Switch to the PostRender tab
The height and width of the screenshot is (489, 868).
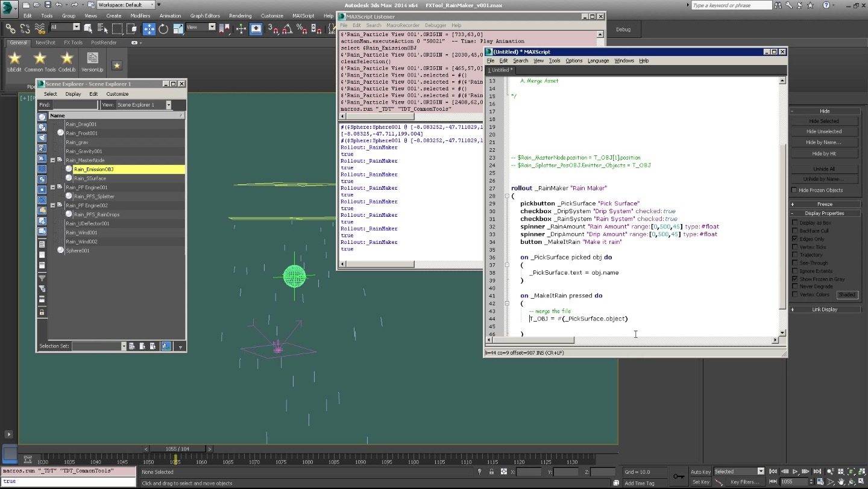(x=104, y=43)
